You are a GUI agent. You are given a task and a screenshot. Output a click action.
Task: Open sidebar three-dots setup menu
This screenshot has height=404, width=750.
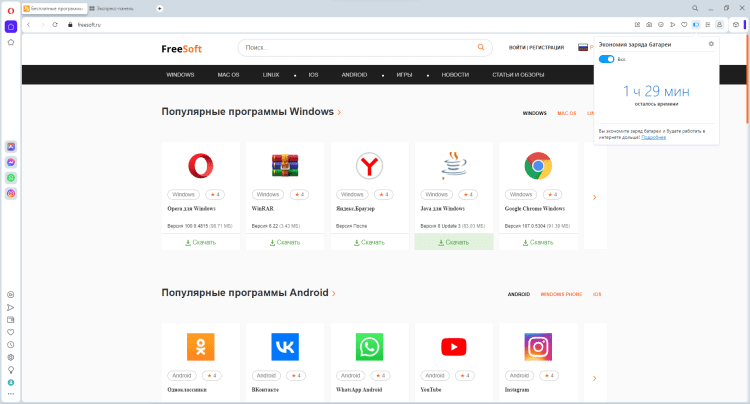click(x=11, y=394)
